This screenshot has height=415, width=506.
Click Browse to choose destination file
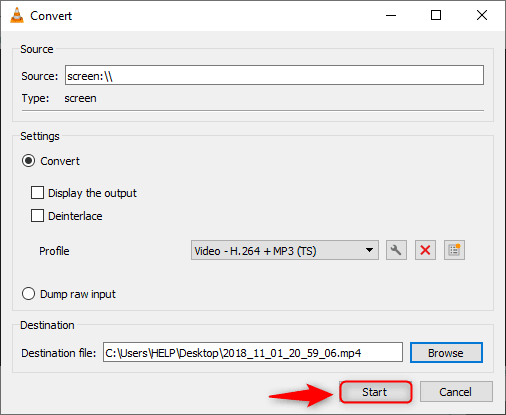(446, 353)
